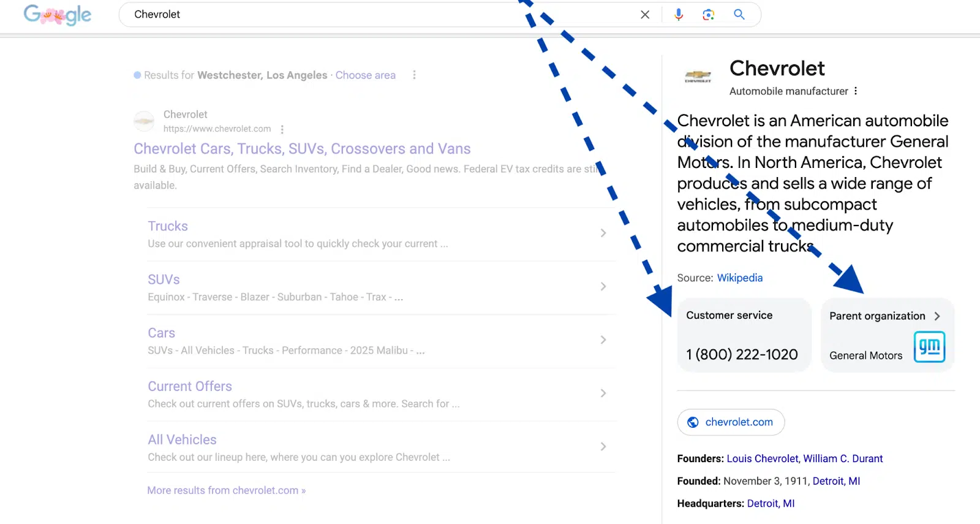This screenshot has width=980, height=524.
Task: Click 'November 3, 1911' founded date
Action: pyautogui.click(x=765, y=481)
